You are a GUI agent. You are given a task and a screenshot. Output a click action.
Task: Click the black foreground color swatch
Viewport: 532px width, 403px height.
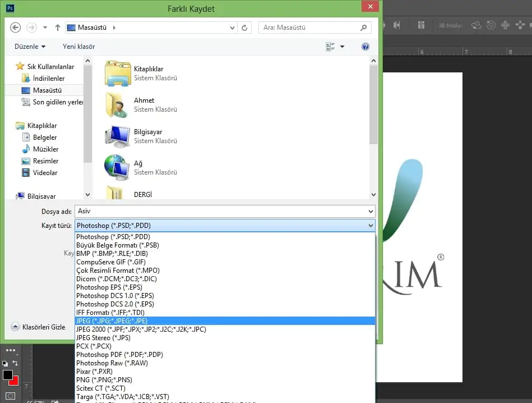pos(7,375)
